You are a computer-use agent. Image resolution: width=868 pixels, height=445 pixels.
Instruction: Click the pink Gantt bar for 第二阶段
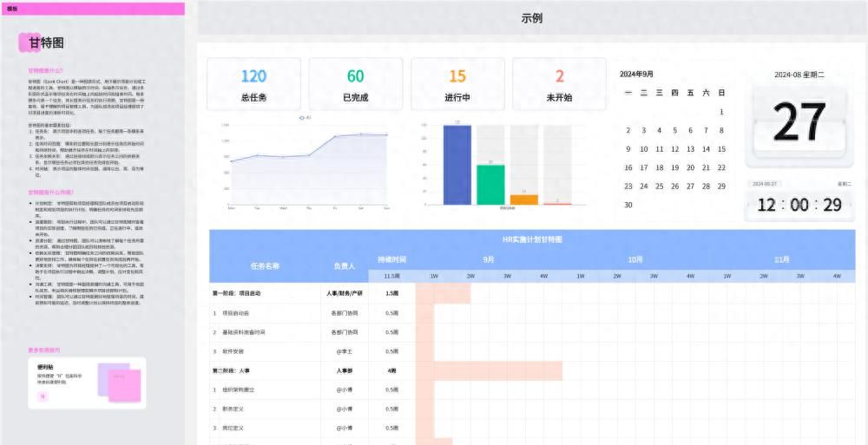[489, 371]
